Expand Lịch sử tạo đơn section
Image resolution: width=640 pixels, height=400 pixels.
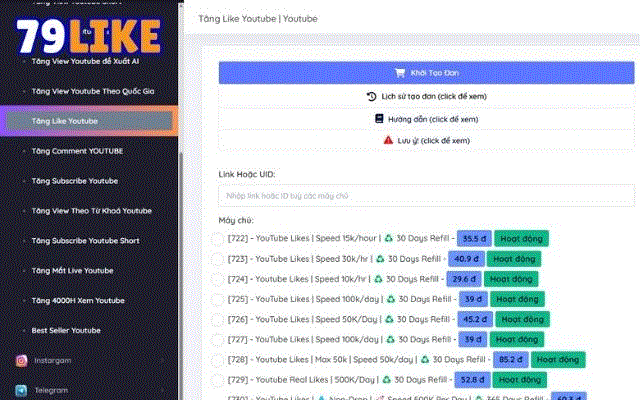point(427,97)
